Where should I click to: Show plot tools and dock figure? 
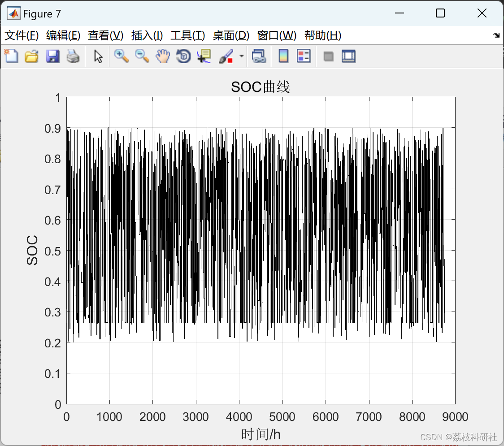pos(348,56)
